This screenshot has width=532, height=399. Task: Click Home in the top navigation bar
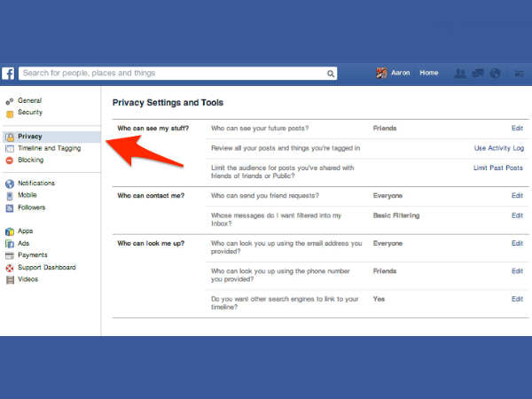[x=429, y=74]
